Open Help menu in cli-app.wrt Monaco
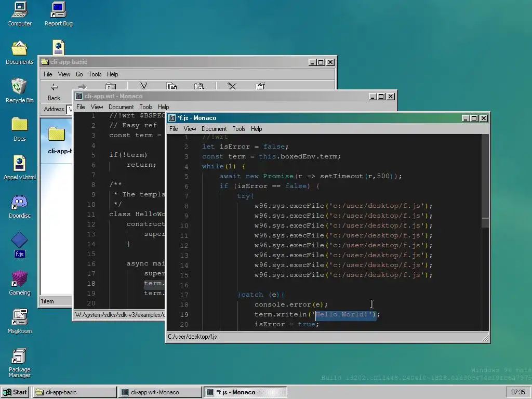 163,107
